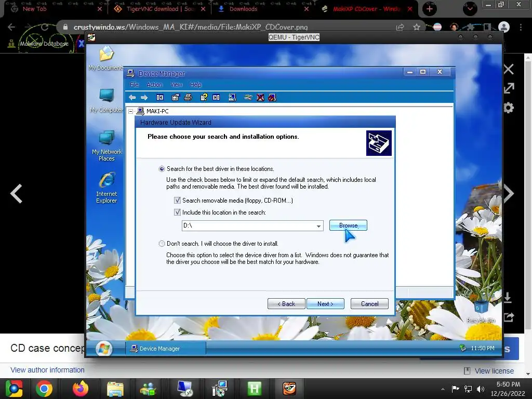This screenshot has height=399, width=532.
Task: Click next image arrow in viewer
Action: [x=509, y=194]
